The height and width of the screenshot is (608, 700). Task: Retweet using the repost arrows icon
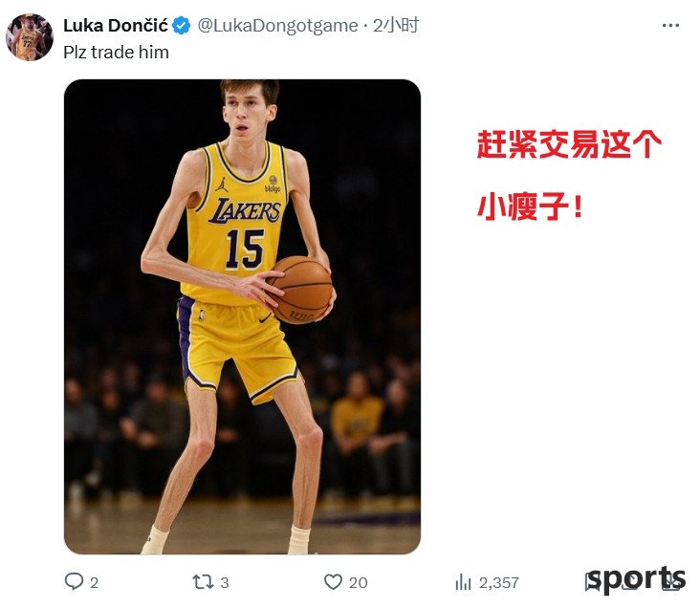coord(203,582)
